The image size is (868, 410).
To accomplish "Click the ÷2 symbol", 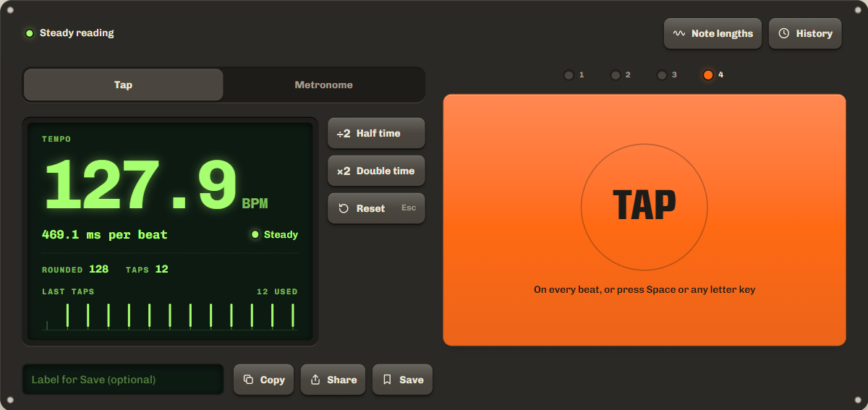I will pos(344,133).
